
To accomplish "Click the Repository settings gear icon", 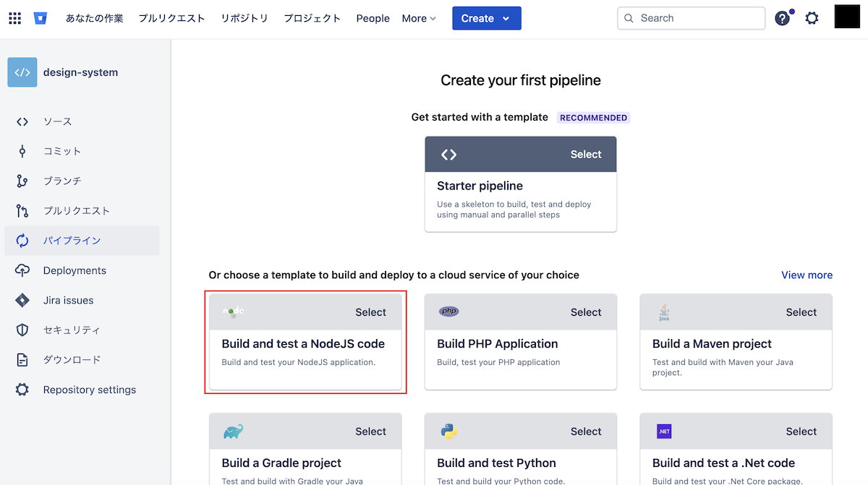I will click(22, 390).
